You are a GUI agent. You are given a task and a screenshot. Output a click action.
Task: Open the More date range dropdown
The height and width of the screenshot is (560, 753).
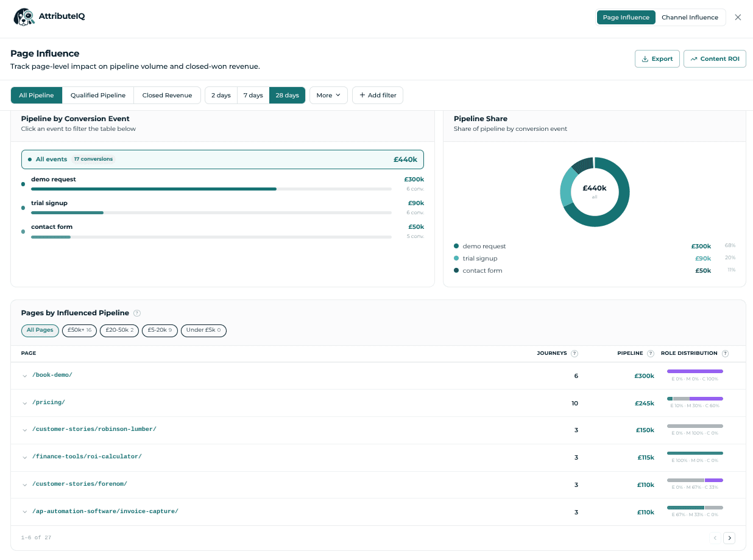[x=328, y=95]
